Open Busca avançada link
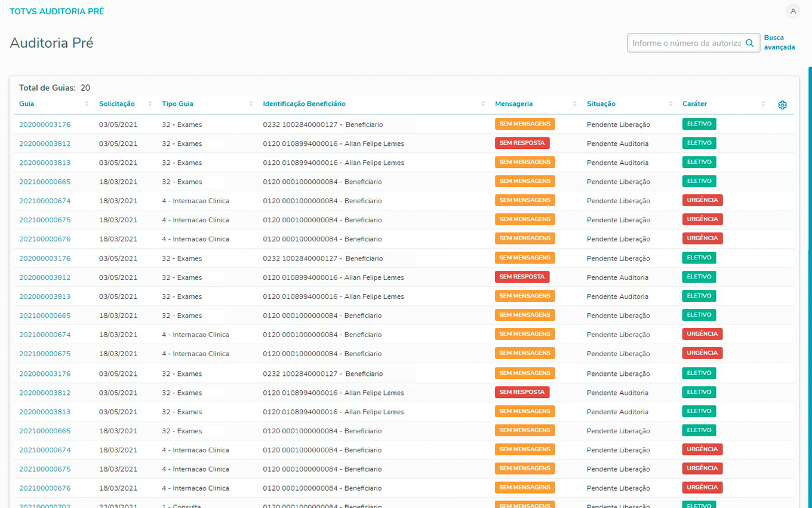 (x=779, y=42)
